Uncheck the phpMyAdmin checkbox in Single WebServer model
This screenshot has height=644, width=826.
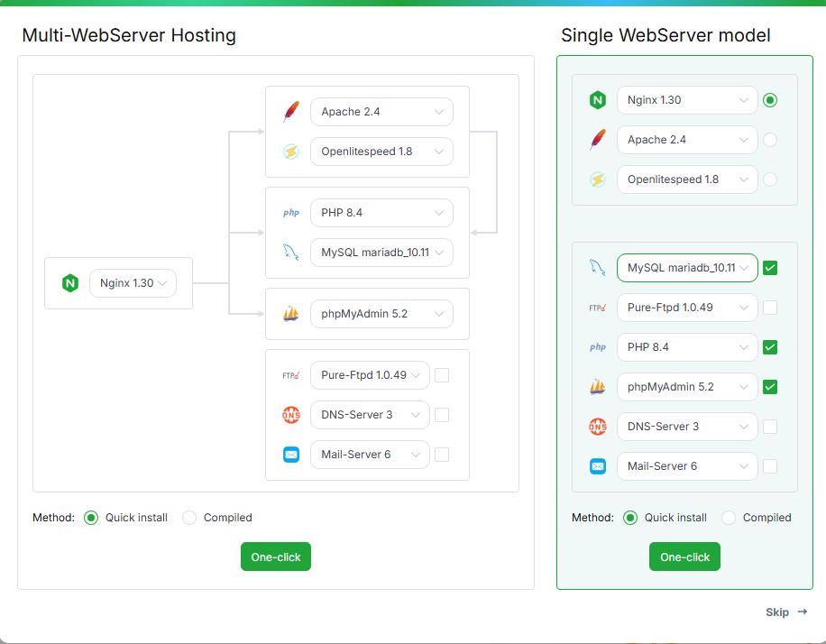770,387
